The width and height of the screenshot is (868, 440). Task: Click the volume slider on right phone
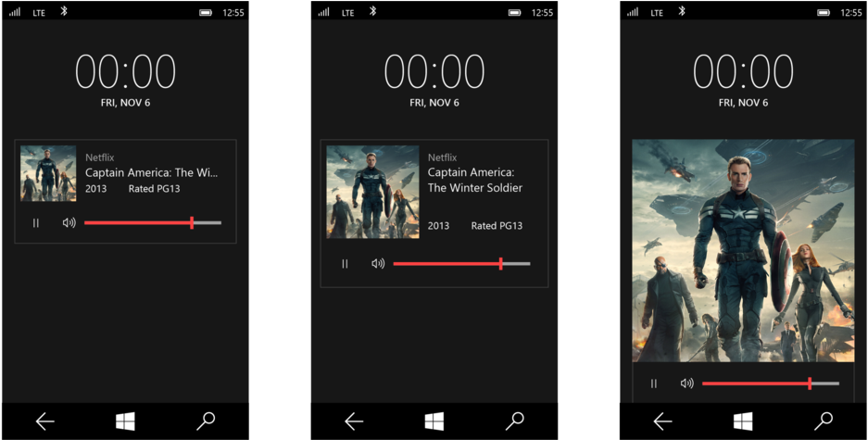770,383
